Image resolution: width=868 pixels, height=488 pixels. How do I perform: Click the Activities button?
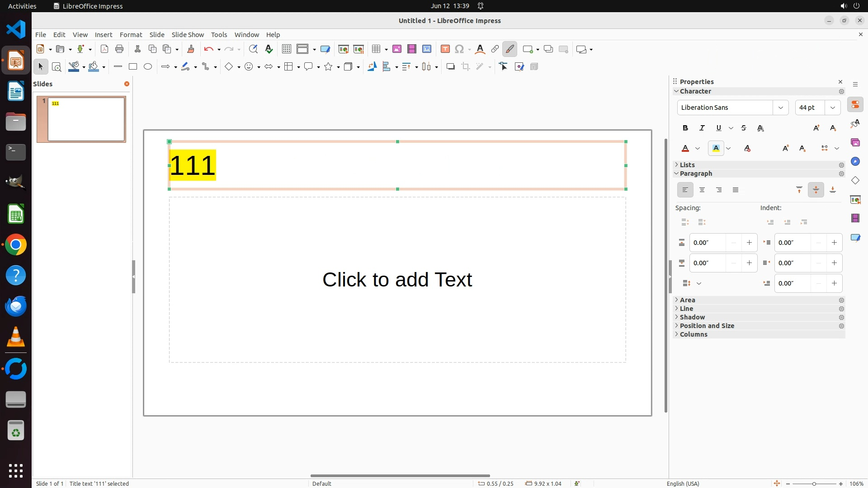tap(22, 6)
